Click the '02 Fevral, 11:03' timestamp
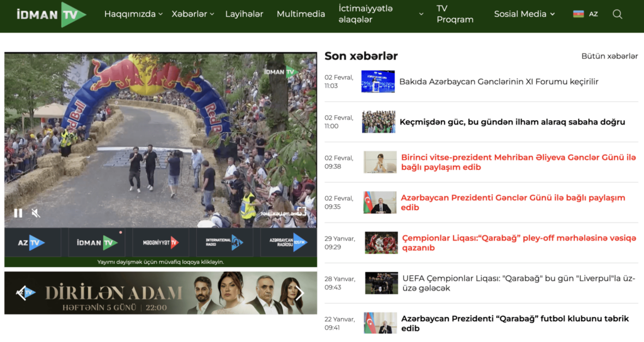Screen dimensions: 644x342 point(339,81)
